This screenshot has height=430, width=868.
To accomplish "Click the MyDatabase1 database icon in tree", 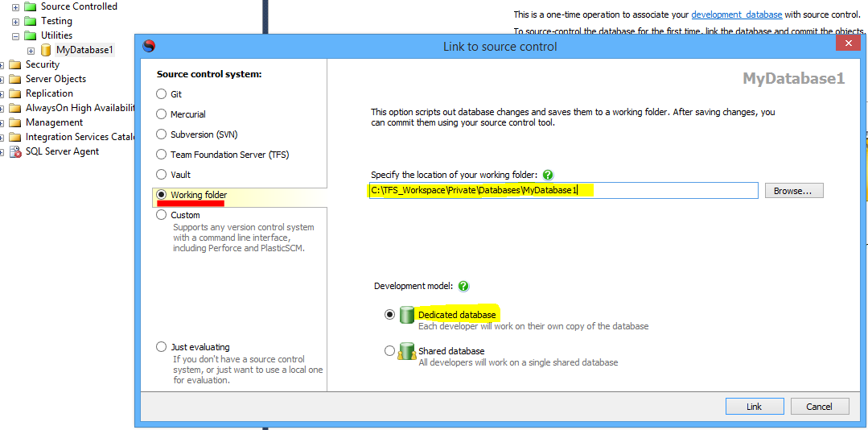I will [46, 50].
